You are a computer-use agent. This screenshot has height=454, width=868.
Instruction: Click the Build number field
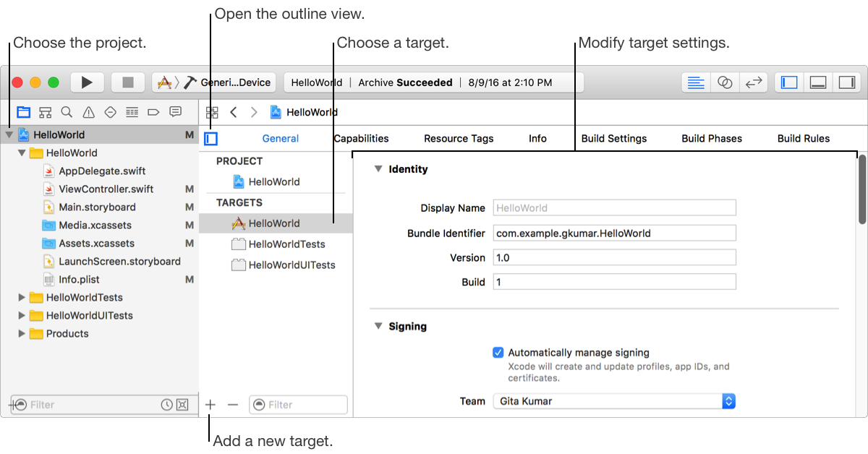click(615, 282)
